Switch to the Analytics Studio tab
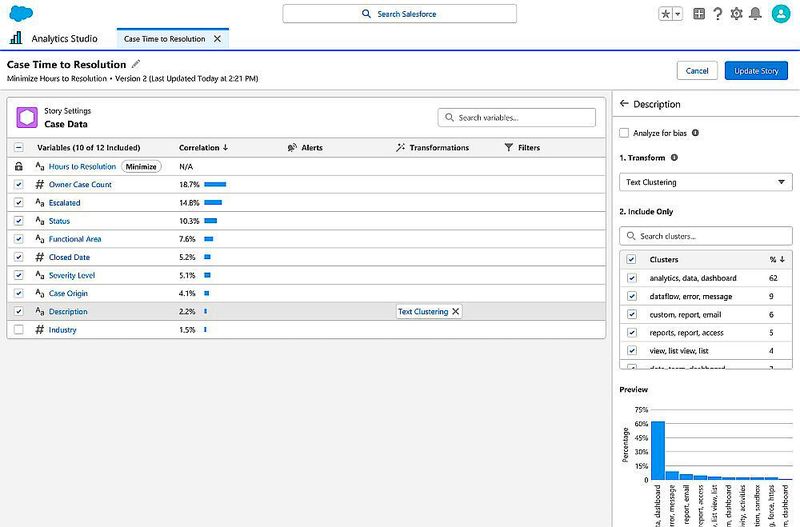Viewport: 800px width, 527px height. click(64, 39)
